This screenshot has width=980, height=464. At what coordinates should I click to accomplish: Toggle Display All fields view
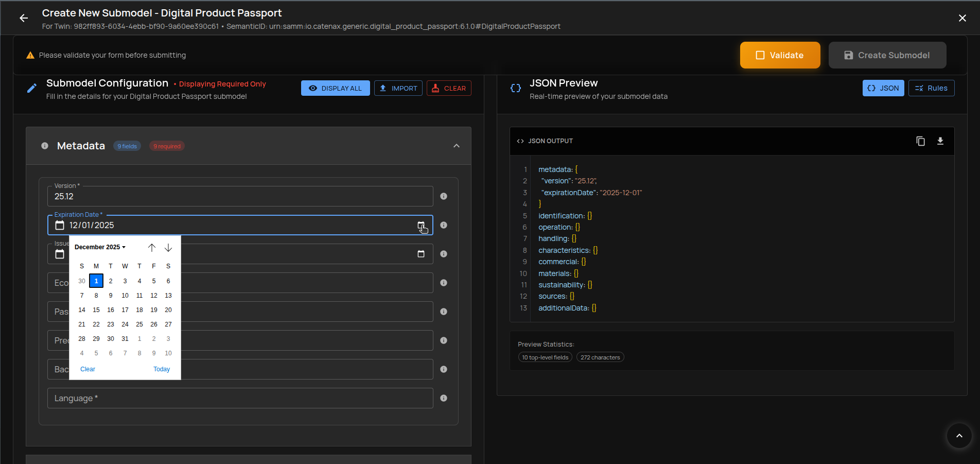pyautogui.click(x=335, y=88)
